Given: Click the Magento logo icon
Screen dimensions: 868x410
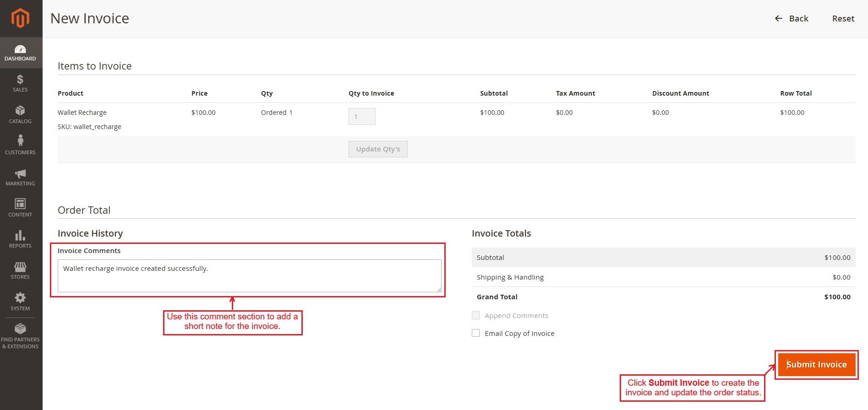Looking at the screenshot, I should click(x=21, y=19).
